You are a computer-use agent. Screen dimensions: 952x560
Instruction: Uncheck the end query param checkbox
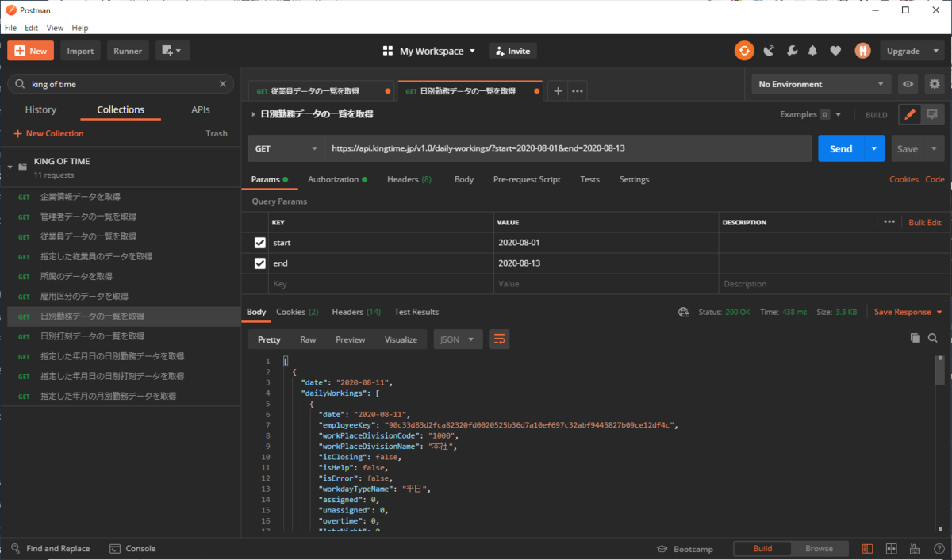pyautogui.click(x=260, y=263)
